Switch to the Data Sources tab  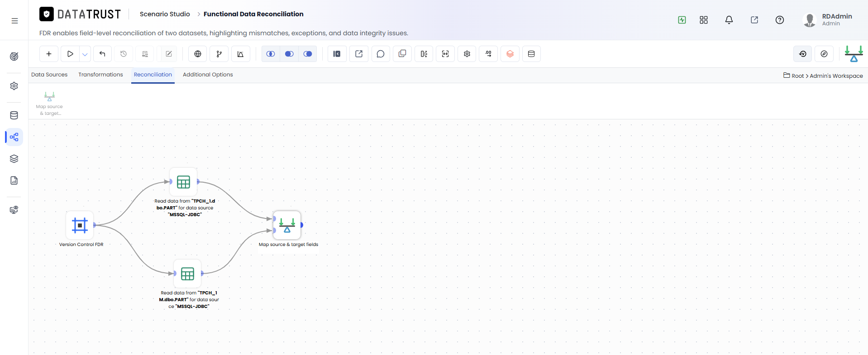pyautogui.click(x=49, y=75)
